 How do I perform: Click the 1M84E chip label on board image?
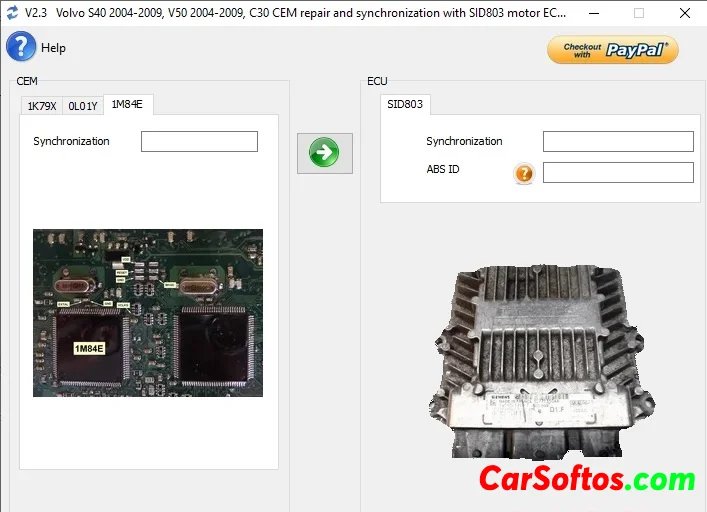click(89, 348)
